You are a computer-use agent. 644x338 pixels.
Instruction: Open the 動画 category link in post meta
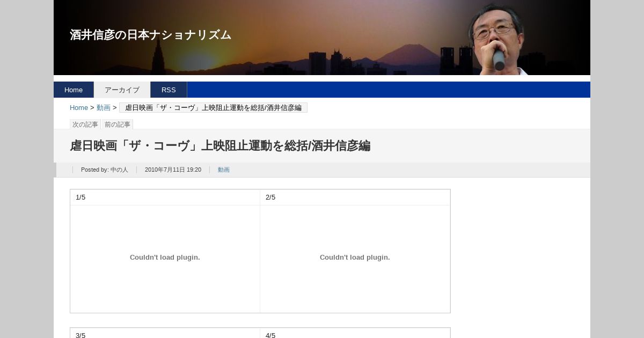tap(223, 170)
